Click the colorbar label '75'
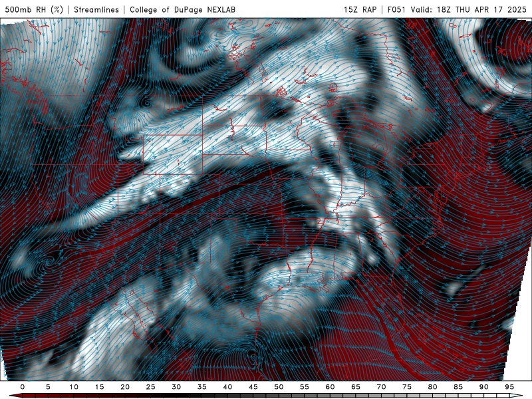The height and width of the screenshot is (399, 532). click(407, 387)
